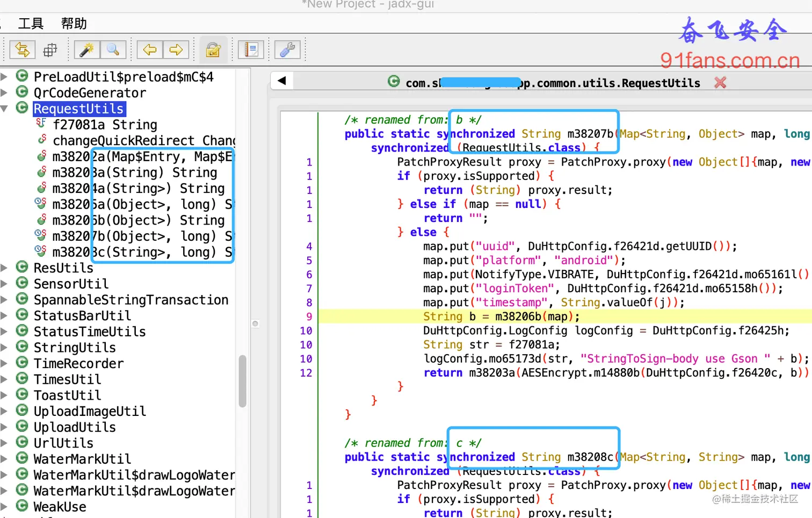Click m38207b in the method declaration
This screenshot has height=518, width=812.
[x=590, y=134]
